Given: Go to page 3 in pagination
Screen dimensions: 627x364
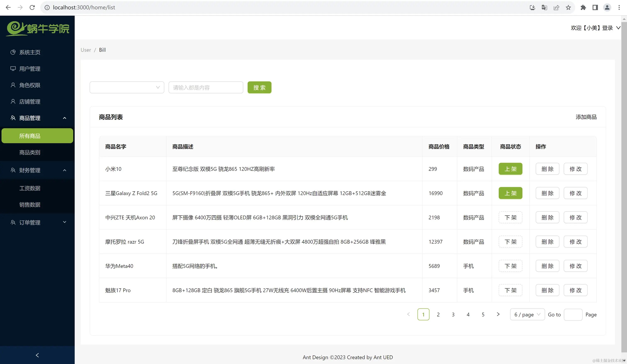Looking at the screenshot, I should pyautogui.click(x=453, y=314).
